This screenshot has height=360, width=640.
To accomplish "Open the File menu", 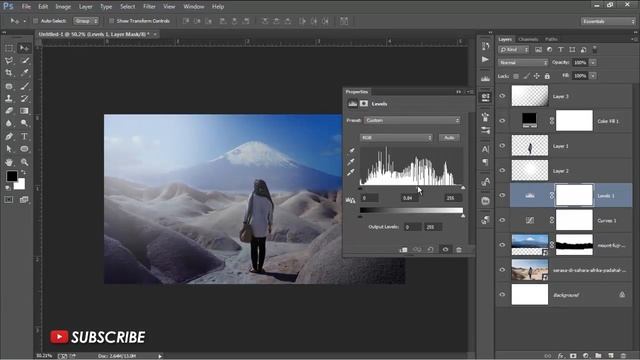I will pos(26,7).
